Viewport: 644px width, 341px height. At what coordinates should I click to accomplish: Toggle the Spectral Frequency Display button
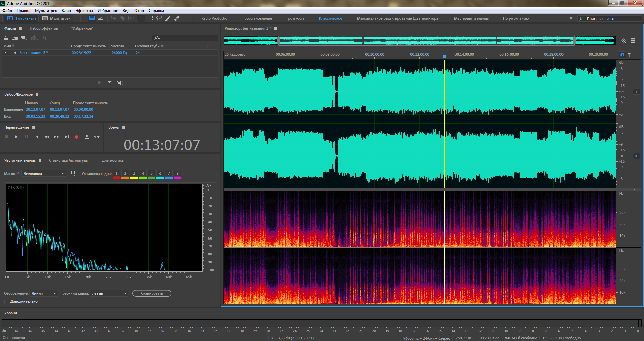coord(101,18)
